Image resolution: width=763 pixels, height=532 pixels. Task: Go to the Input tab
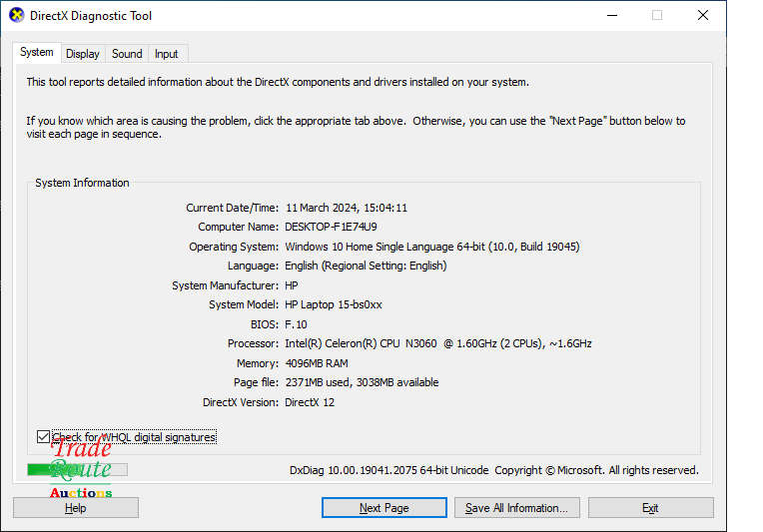pyautogui.click(x=167, y=54)
